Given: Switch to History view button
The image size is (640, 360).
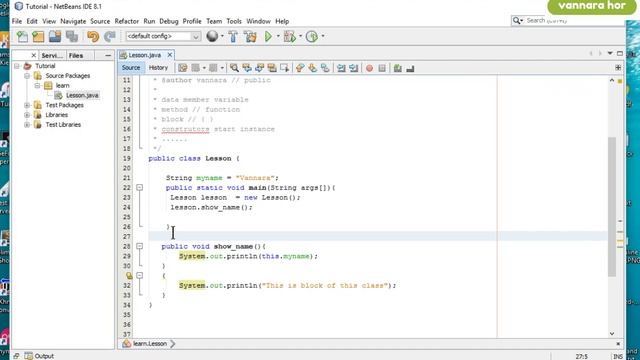Looking at the screenshot, I should click(x=158, y=68).
